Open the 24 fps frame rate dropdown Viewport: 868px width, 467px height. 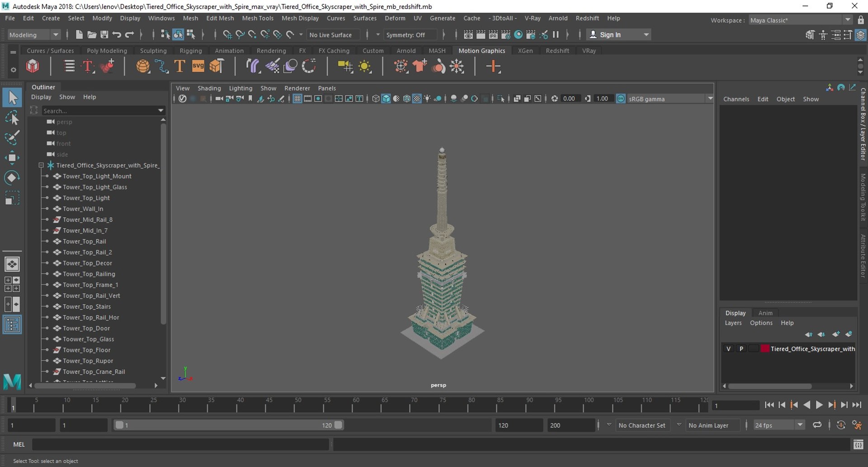click(x=778, y=425)
